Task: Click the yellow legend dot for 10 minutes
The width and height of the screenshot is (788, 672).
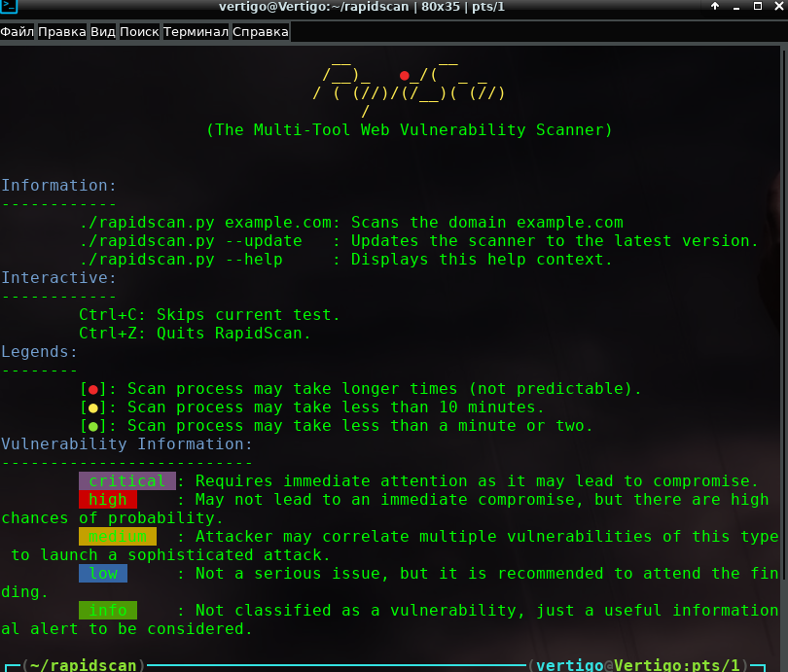Action: (x=93, y=407)
